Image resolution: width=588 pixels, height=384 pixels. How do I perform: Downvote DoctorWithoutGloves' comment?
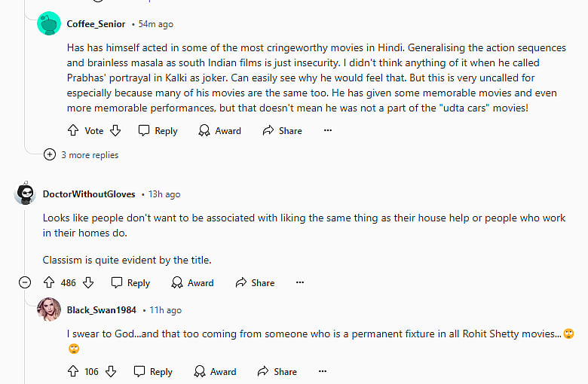pos(88,282)
